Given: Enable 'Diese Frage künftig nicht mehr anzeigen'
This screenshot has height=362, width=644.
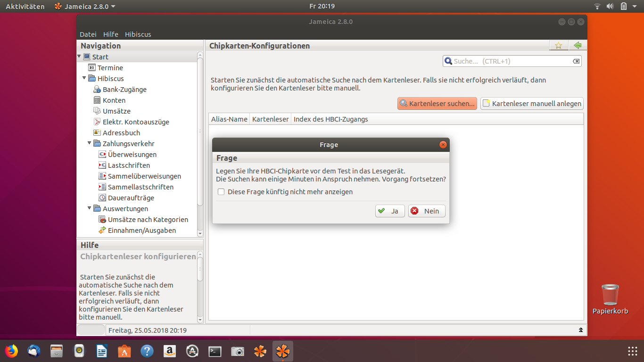Looking at the screenshot, I should tap(221, 192).
